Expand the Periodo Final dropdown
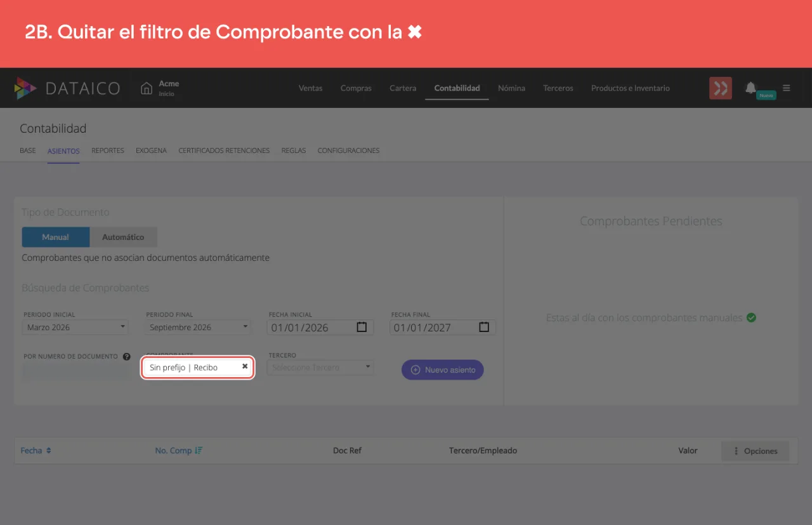Screen dimensions: 812x525 pos(199,328)
